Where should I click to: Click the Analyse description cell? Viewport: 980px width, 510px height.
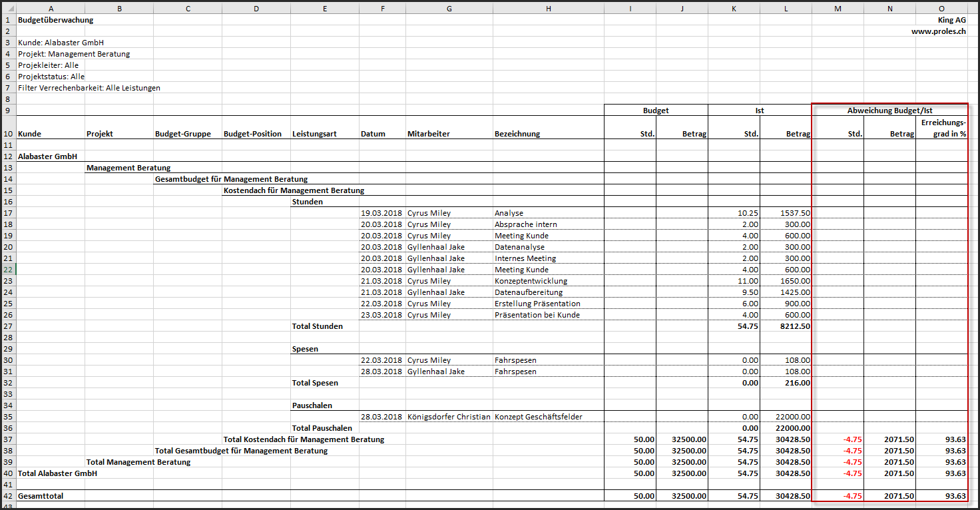pyautogui.click(x=509, y=213)
